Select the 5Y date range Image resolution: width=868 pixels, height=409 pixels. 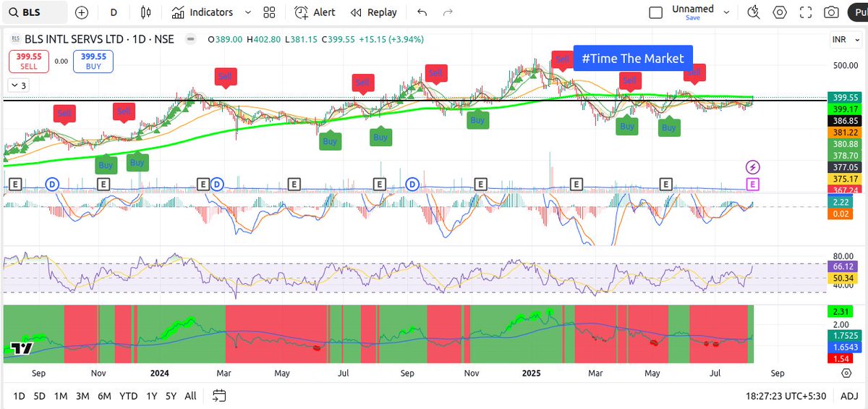coord(171,396)
